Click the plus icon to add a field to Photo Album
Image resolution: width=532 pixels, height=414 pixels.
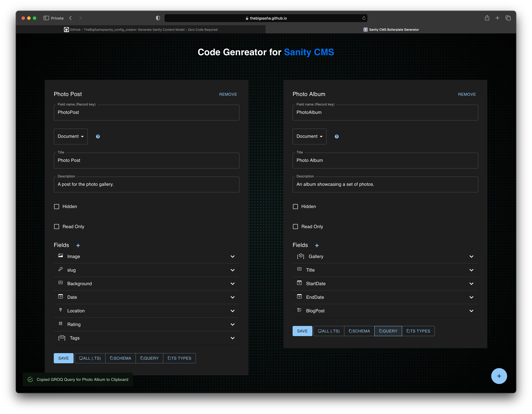317,245
